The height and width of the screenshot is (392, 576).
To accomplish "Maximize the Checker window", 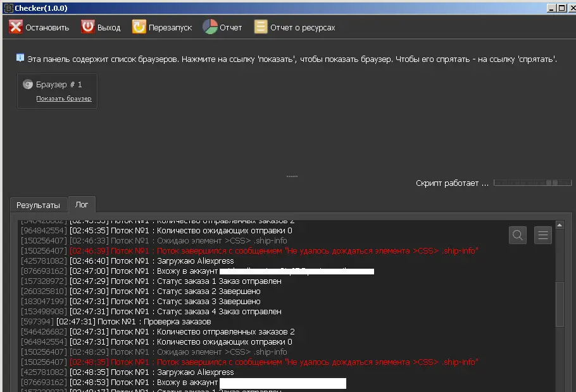I will 561,8.
